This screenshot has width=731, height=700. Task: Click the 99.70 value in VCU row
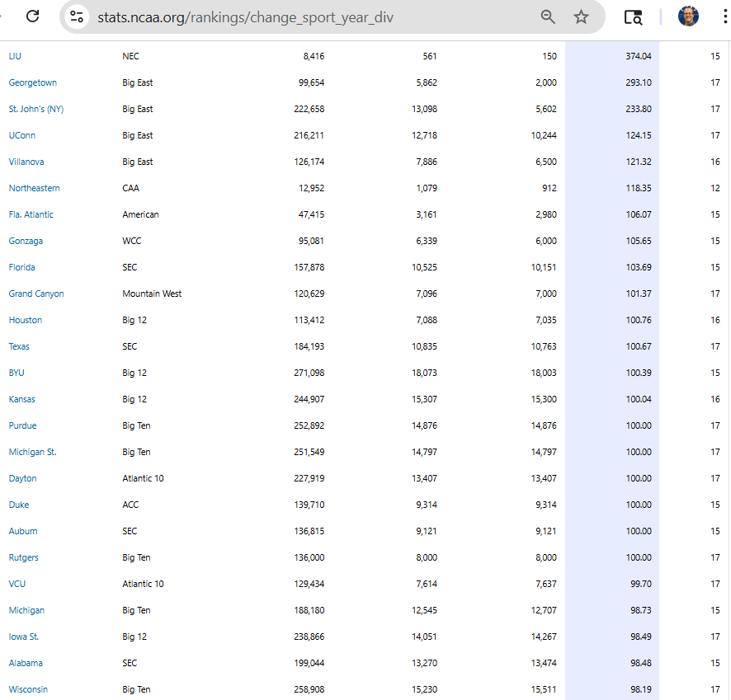coord(640,584)
